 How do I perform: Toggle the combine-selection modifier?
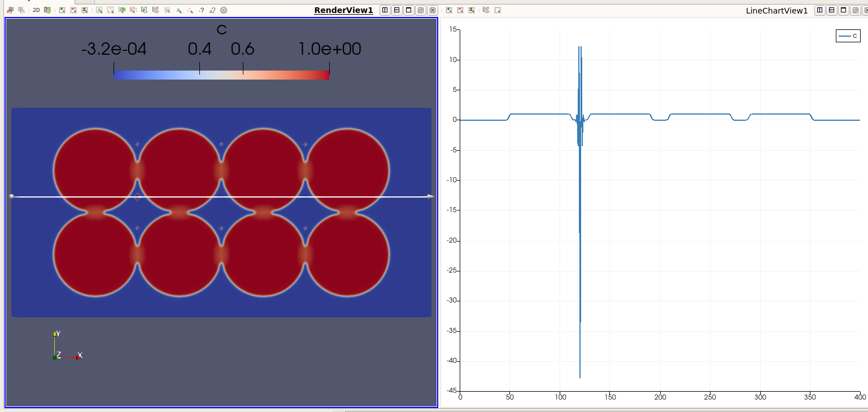coord(84,10)
